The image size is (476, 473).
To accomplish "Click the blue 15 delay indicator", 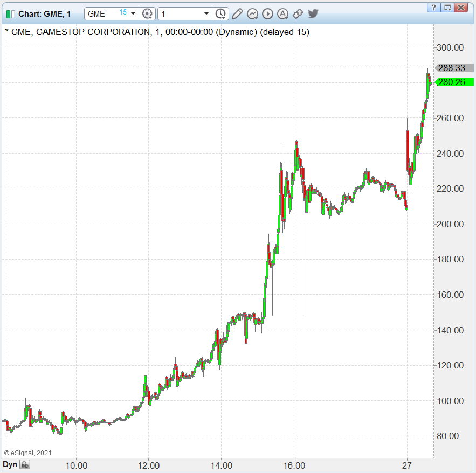I will (123, 12).
